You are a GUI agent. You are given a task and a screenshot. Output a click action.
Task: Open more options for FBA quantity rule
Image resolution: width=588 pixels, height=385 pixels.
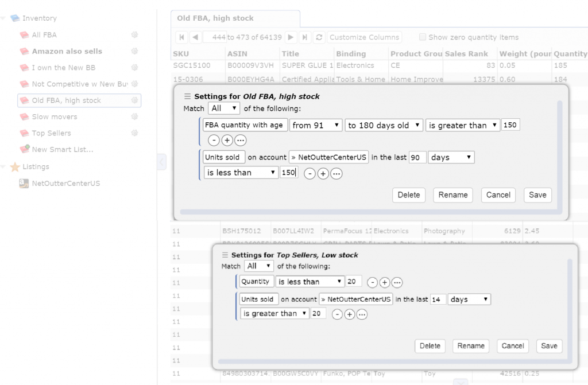[x=241, y=140]
